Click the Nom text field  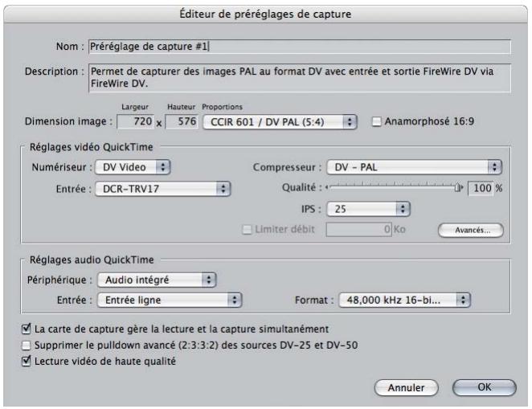tap(300, 47)
